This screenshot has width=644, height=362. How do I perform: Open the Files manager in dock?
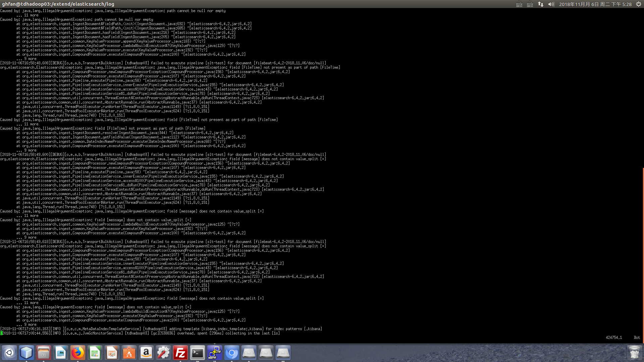44,353
